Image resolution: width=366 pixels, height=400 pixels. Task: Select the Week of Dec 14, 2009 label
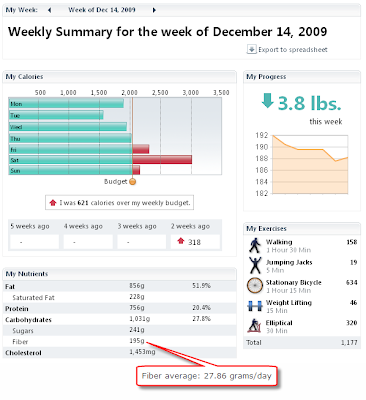pos(102,10)
